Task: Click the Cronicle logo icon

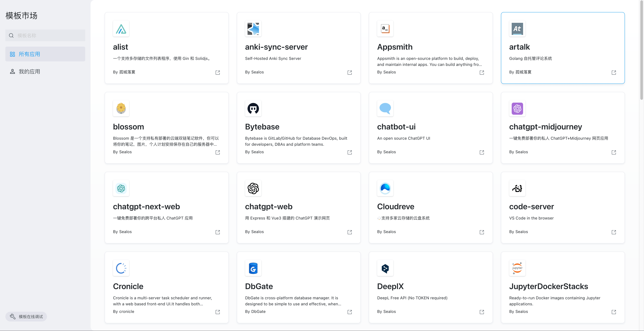Action: point(121,268)
